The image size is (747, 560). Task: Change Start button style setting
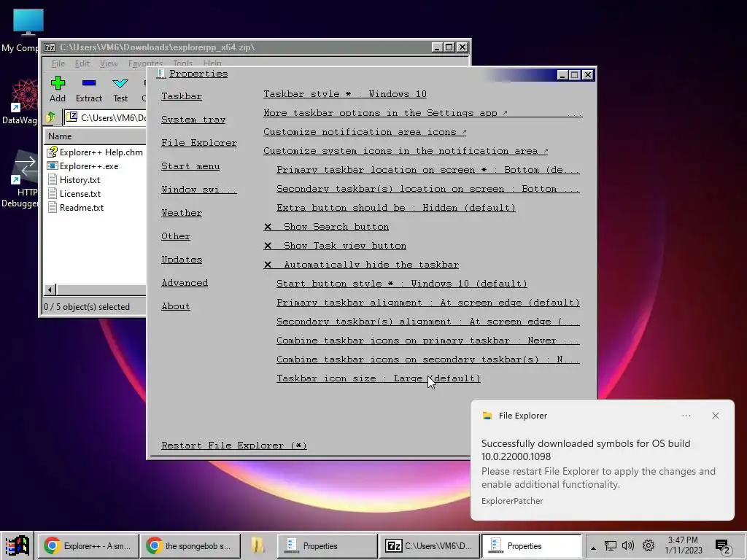click(402, 284)
